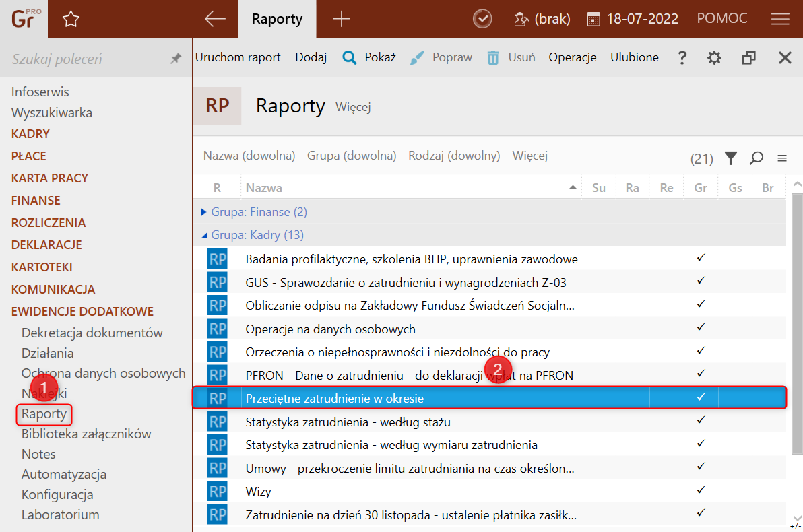Click the Popraw brush icon
The image size is (803, 532).
(x=417, y=57)
